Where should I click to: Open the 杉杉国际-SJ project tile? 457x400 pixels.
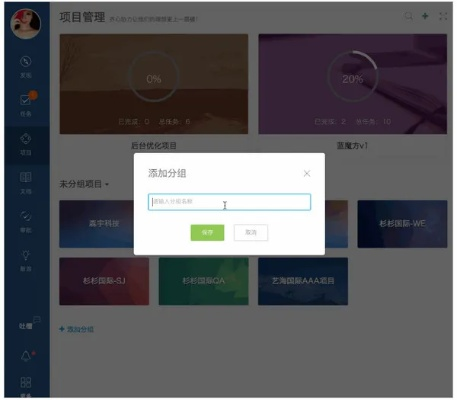click(x=104, y=281)
